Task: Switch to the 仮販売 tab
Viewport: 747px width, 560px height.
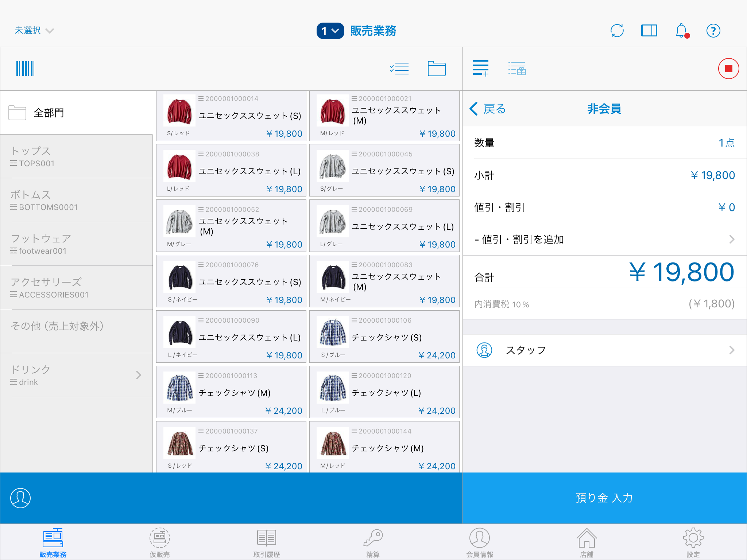Action: pos(160,542)
